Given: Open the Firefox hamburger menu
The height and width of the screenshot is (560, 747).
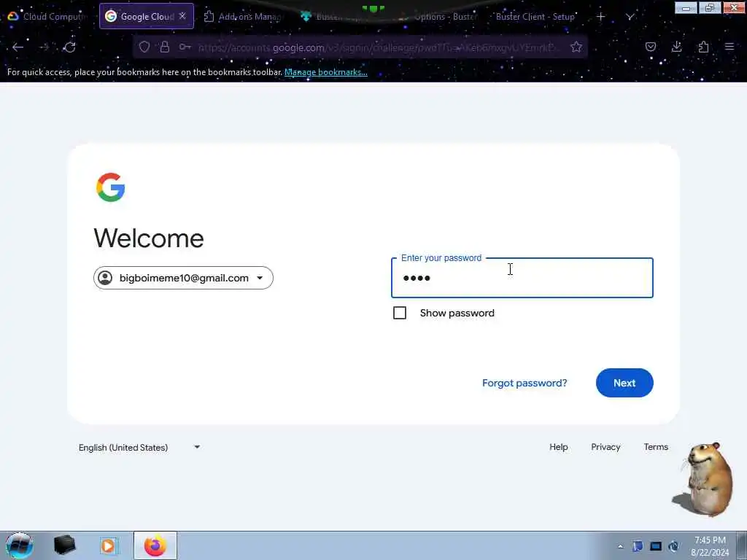Looking at the screenshot, I should point(729,47).
